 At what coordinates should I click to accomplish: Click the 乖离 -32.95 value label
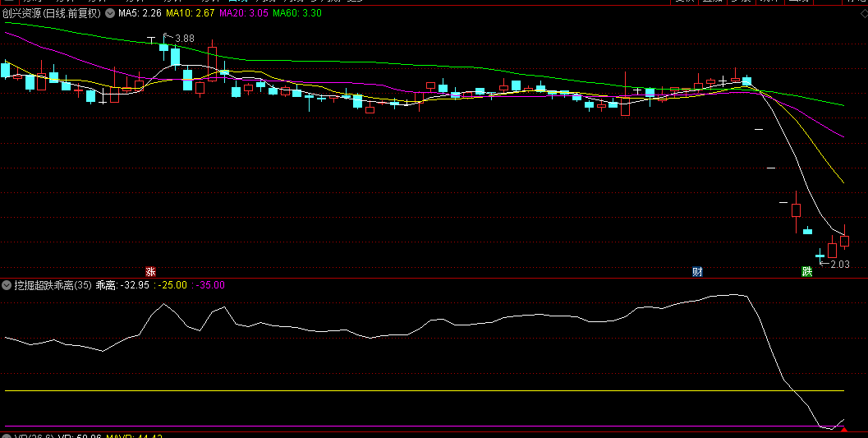tap(123, 285)
